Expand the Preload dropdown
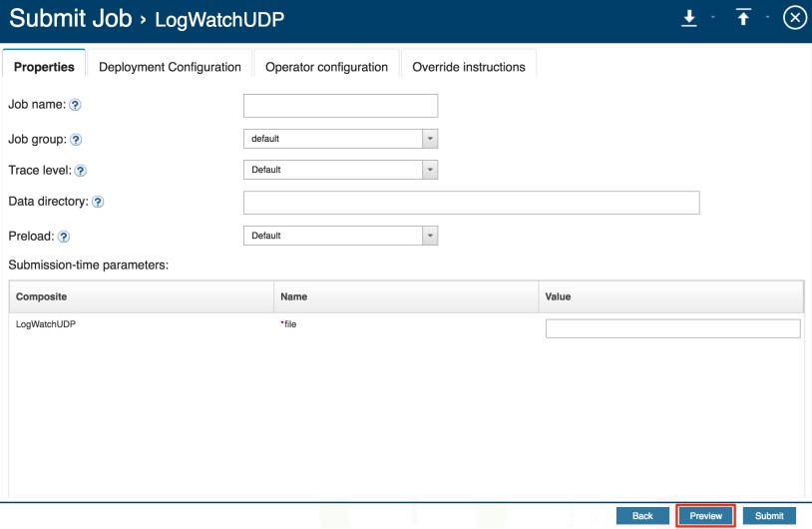 click(430, 236)
